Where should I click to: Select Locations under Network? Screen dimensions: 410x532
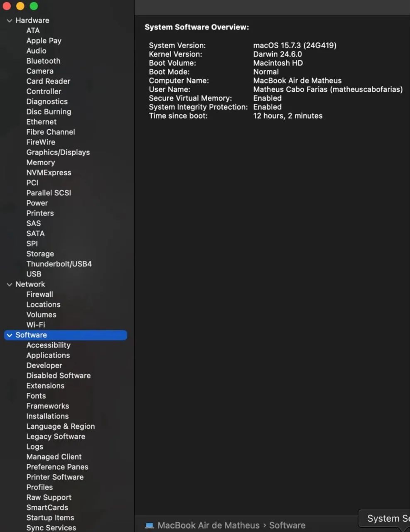(x=43, y=305)
